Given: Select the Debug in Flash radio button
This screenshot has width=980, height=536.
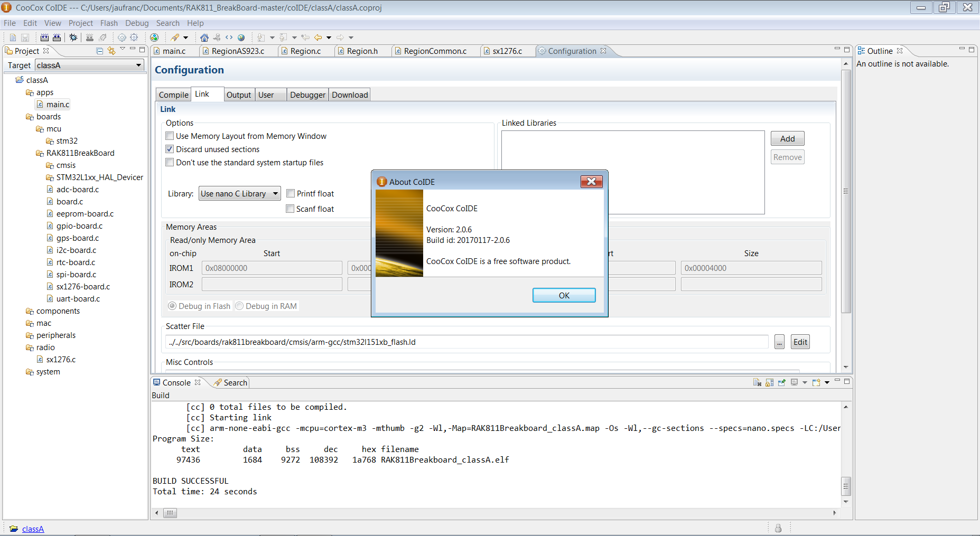Looking at the screenshot, I should pyautogui.click(x=172, y=306).
